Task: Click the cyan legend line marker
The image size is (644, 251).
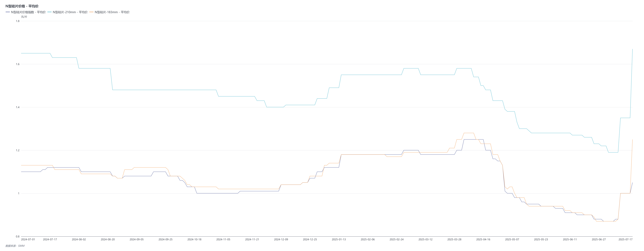Action: coord(50,12)
